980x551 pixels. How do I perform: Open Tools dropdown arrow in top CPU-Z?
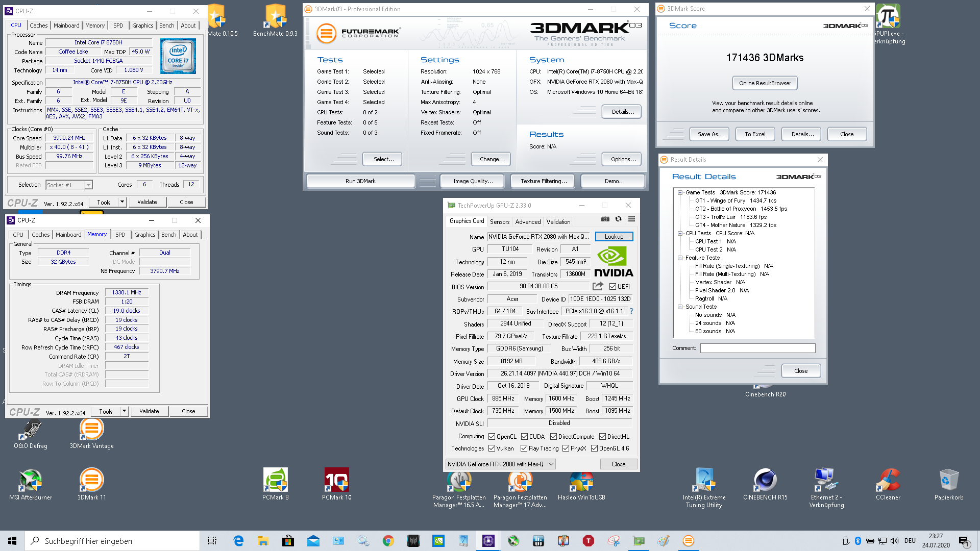(x=122, y=202)
